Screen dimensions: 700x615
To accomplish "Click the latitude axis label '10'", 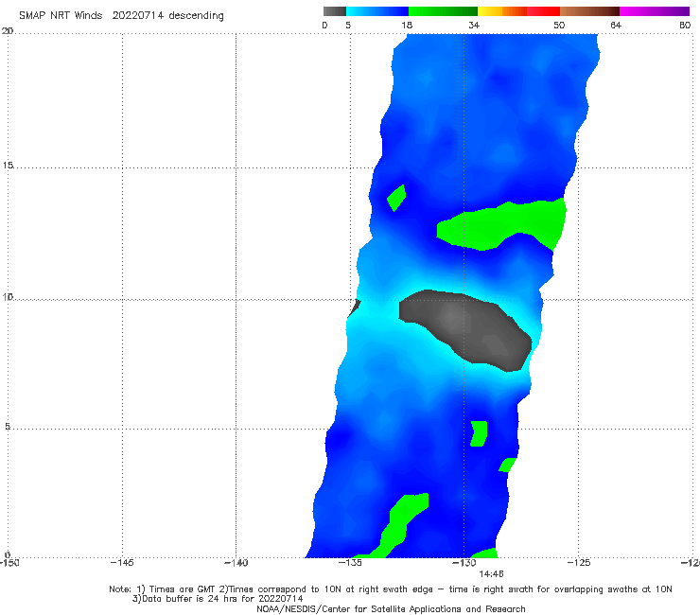I will tap(8, 296).
